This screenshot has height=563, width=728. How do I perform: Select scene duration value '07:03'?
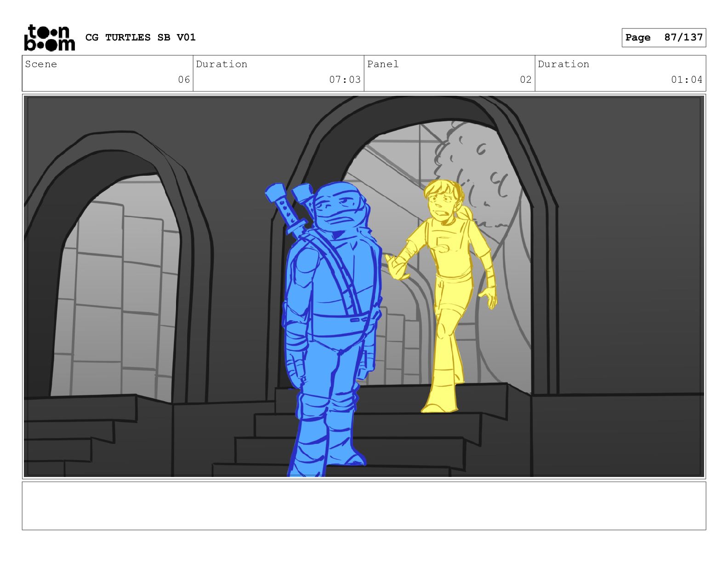pos(345,80)
